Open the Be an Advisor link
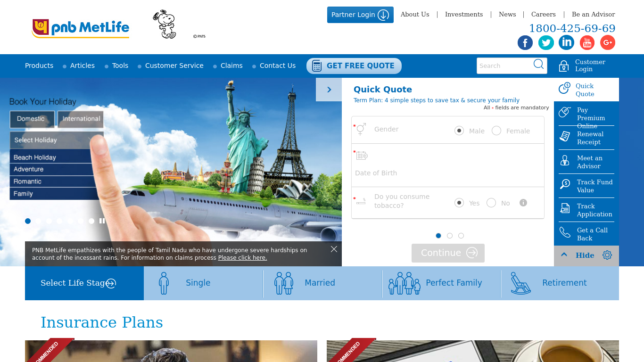Image resolution: width=644 pixels, height=362 pixels. [594, 14]
